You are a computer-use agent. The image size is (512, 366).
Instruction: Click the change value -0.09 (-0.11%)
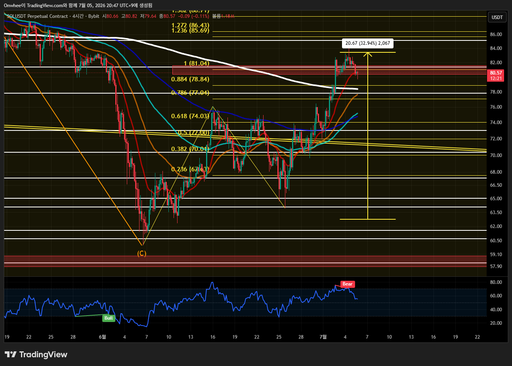pos(194,16)
